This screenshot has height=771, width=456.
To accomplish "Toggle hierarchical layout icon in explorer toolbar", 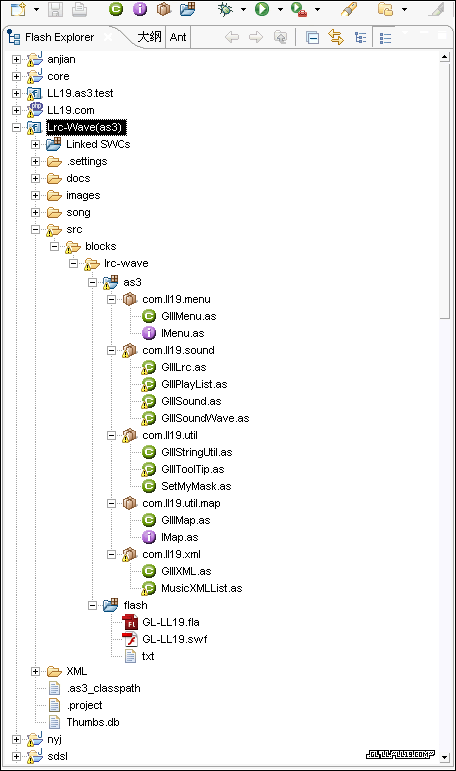I will 361,37.
